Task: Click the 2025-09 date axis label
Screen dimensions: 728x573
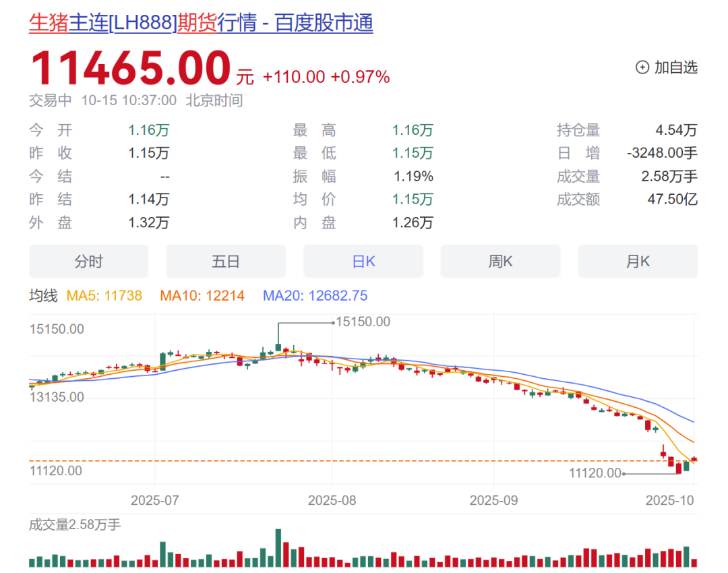Action: 493,501
